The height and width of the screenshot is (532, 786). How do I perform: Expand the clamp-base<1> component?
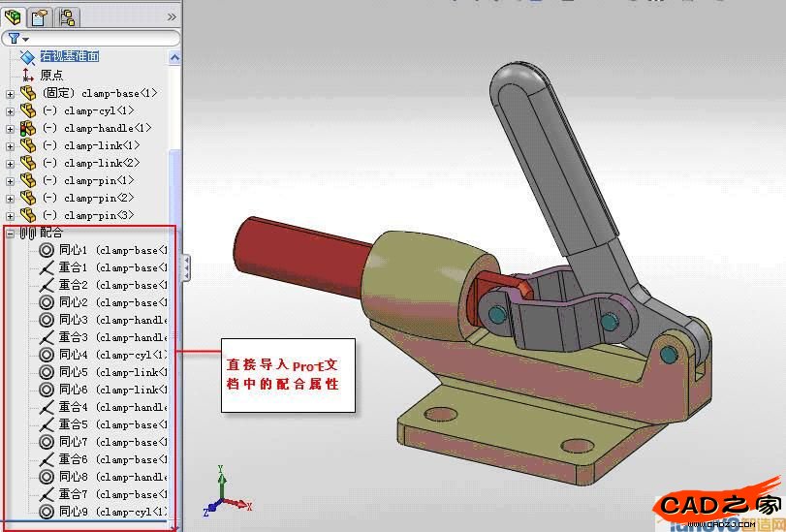(x=11, y=94)
